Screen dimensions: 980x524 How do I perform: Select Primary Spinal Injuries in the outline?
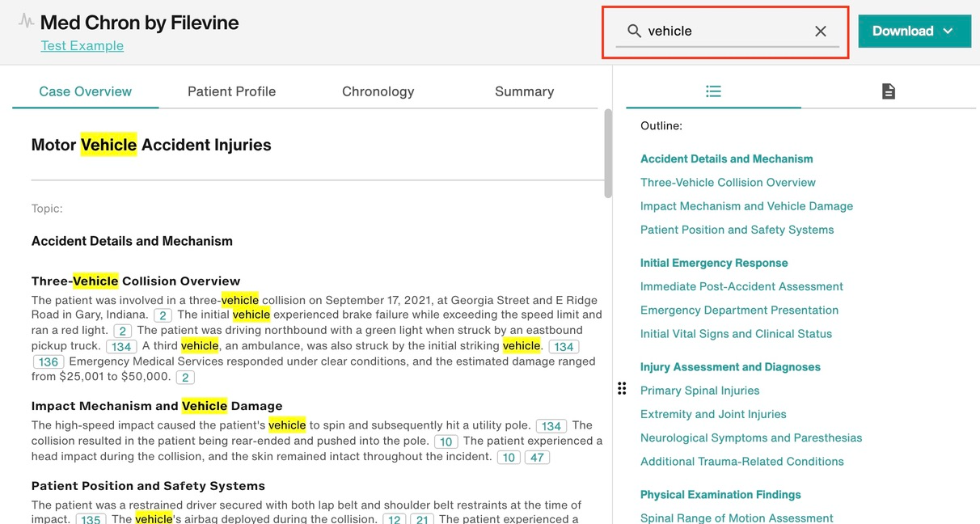(699, 390)
